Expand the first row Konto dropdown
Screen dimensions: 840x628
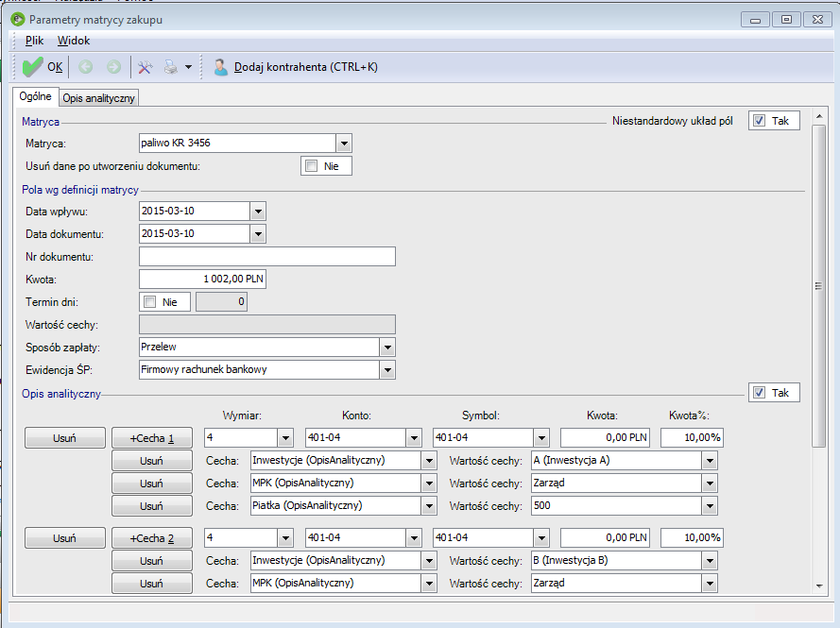(x=414, y=437)
